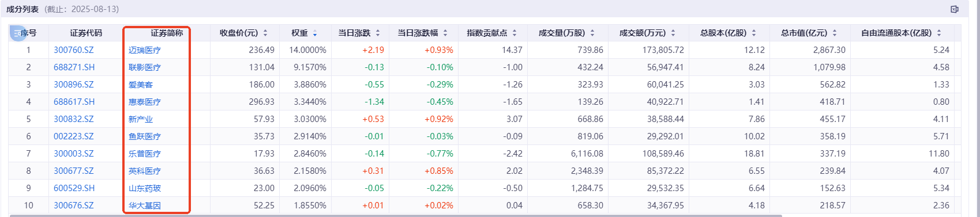Sort by 权重 column sort icon
Image resolution: width=980 pixels, height=217 pixels.
(315, 33)
